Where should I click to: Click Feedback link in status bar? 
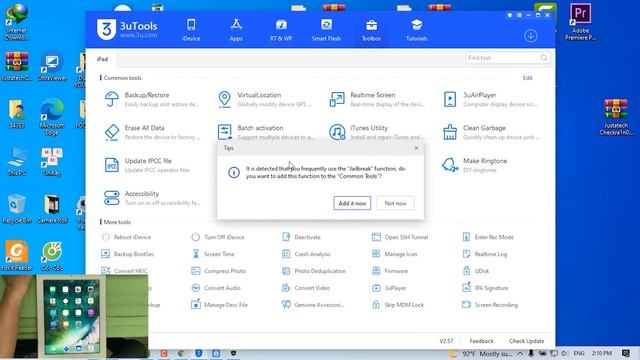coord(481,341)
